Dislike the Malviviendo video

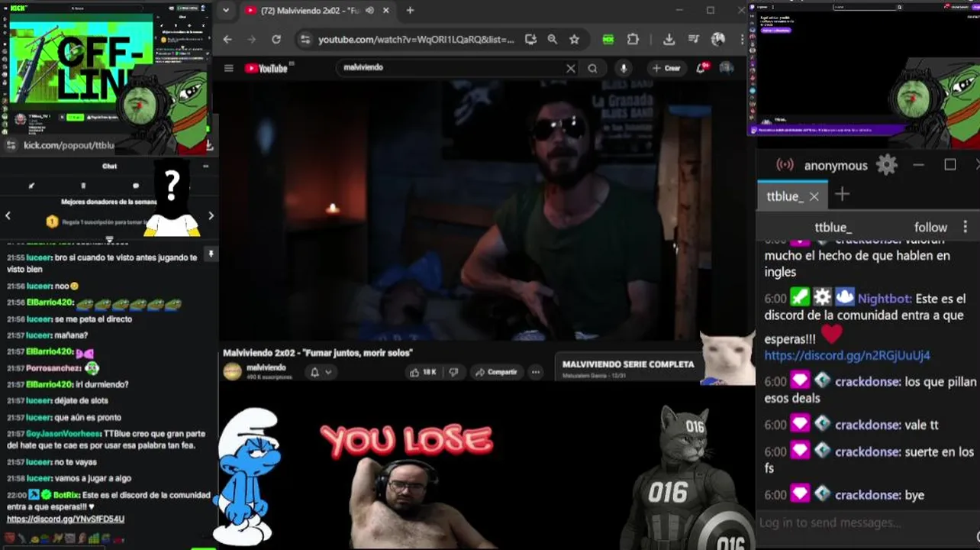[453, 372]
